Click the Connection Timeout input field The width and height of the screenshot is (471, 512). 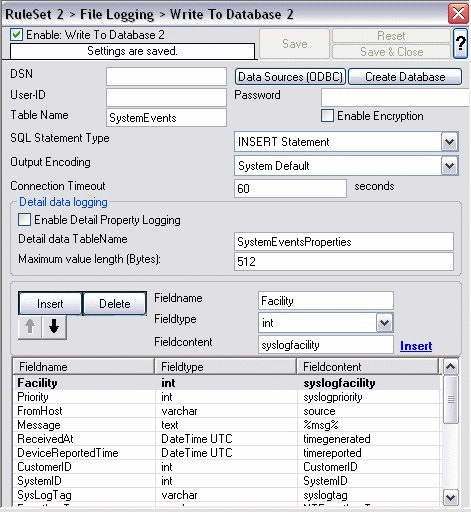coord(290,189)
